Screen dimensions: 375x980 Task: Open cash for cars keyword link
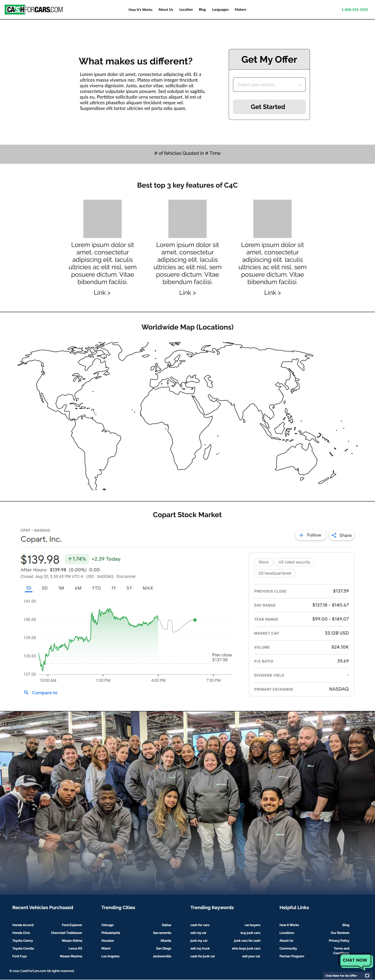(x=200, y=925)
